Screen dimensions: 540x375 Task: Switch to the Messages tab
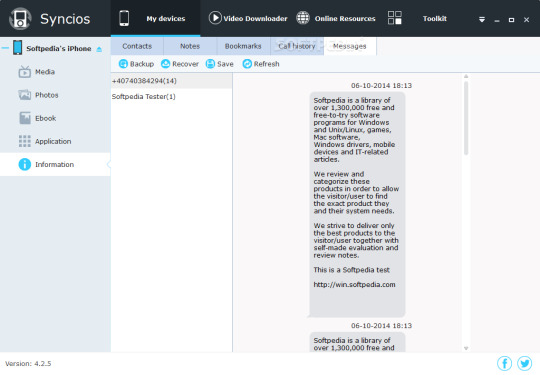[350, 46]
